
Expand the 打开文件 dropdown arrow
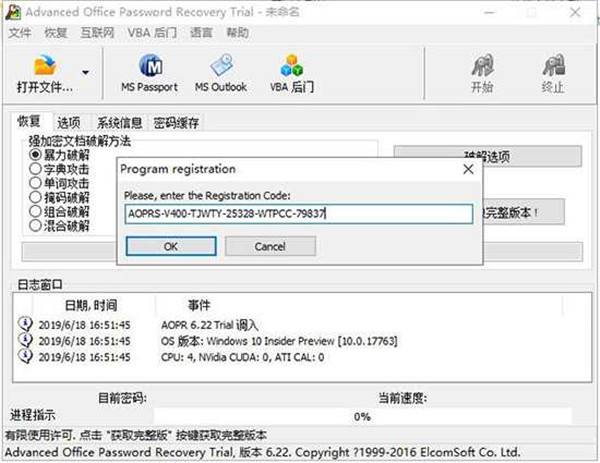[x=85, y=72]
